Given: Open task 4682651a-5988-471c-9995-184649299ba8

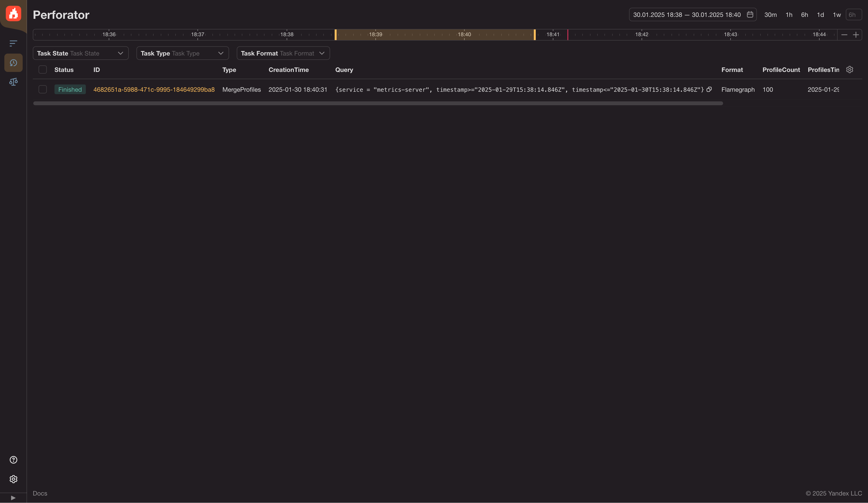Looking at the screenshot, I should pos(154,89).
